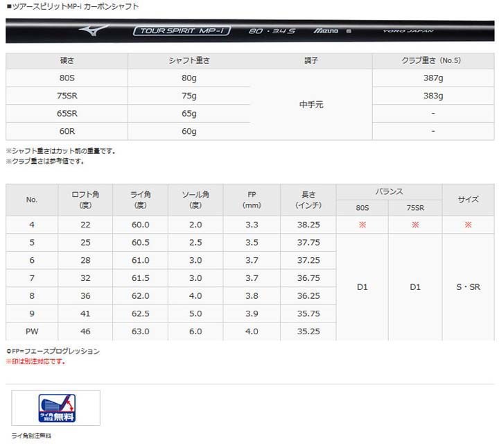Select the 調子 column header
This screenshot has width=499, height=448.
[311, 60]
